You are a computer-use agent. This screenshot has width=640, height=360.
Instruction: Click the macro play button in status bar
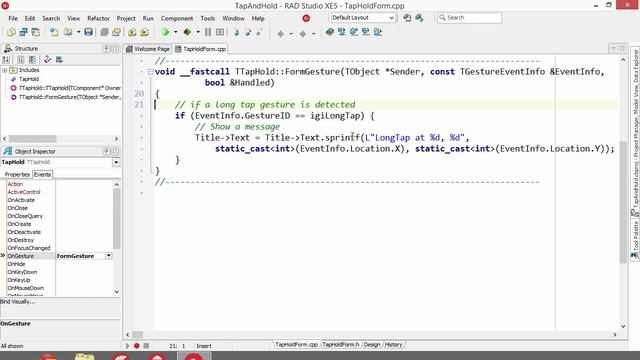tap(127, 346)
